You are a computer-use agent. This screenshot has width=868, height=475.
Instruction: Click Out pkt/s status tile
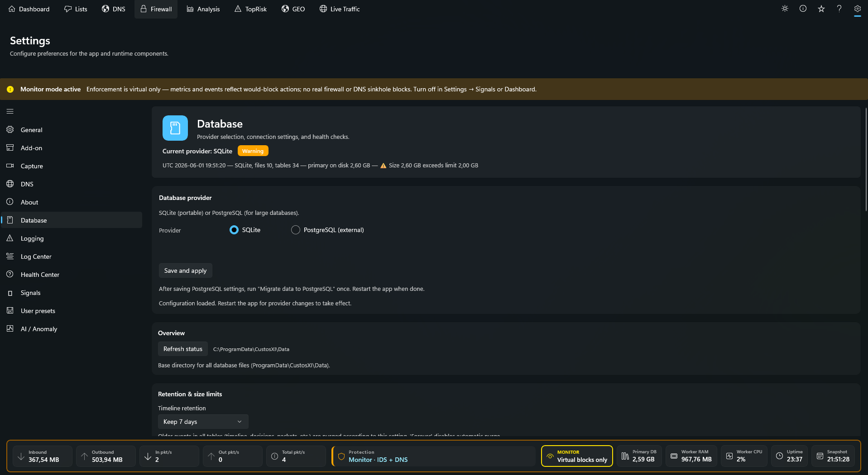coord(232,456)
